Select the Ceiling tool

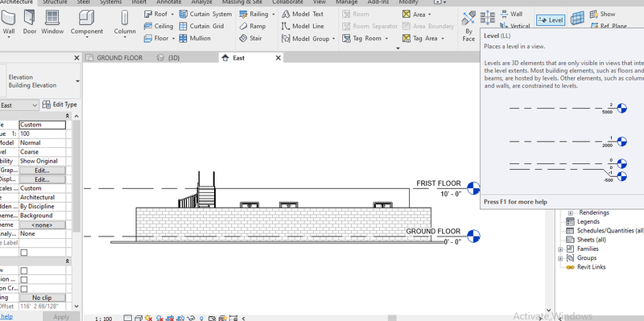159,26
